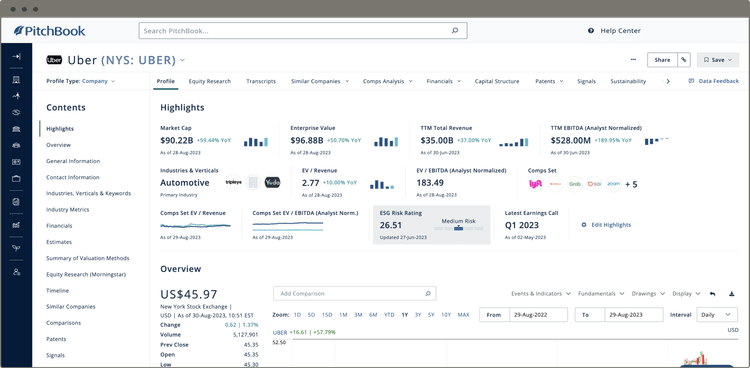Copy link using the icon beside Share
750x368 pixels.
click(x=684, y=60)
